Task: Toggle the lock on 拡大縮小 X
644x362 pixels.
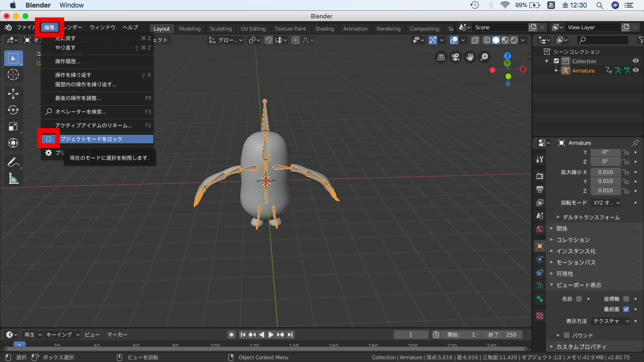Action: pos(626,172)
